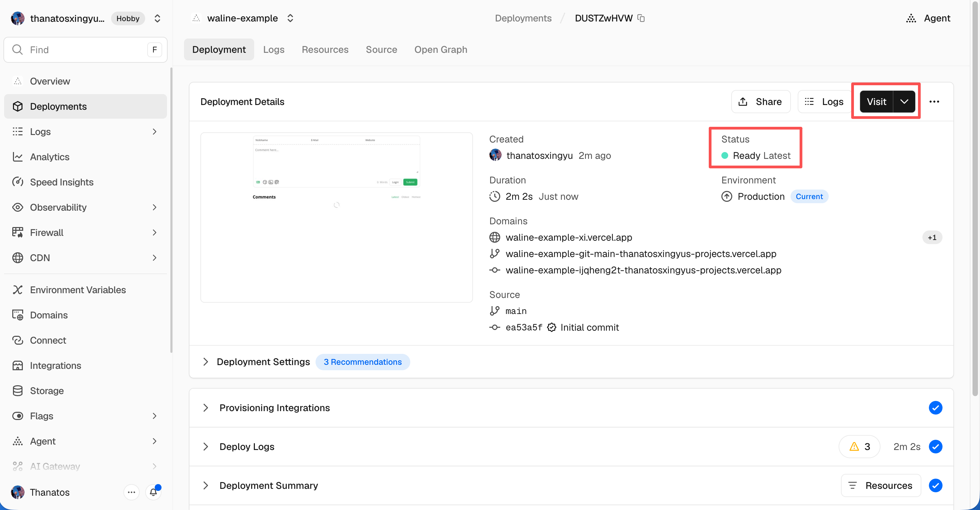Select the Deployment tab
Image resolution: width=980 pixels, height=510 pixels.
[x=219, y=49]
